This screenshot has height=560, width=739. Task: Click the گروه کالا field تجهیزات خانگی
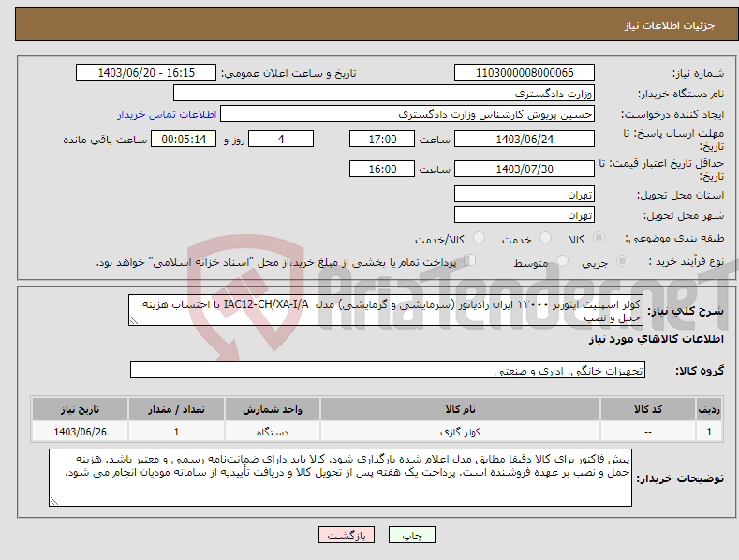click(x=388, y=370)
